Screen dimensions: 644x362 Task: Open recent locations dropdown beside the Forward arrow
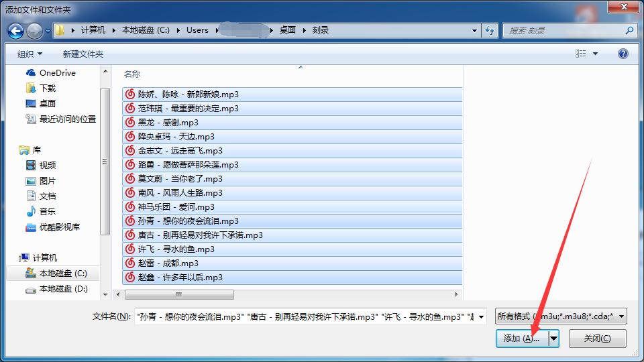48,31
